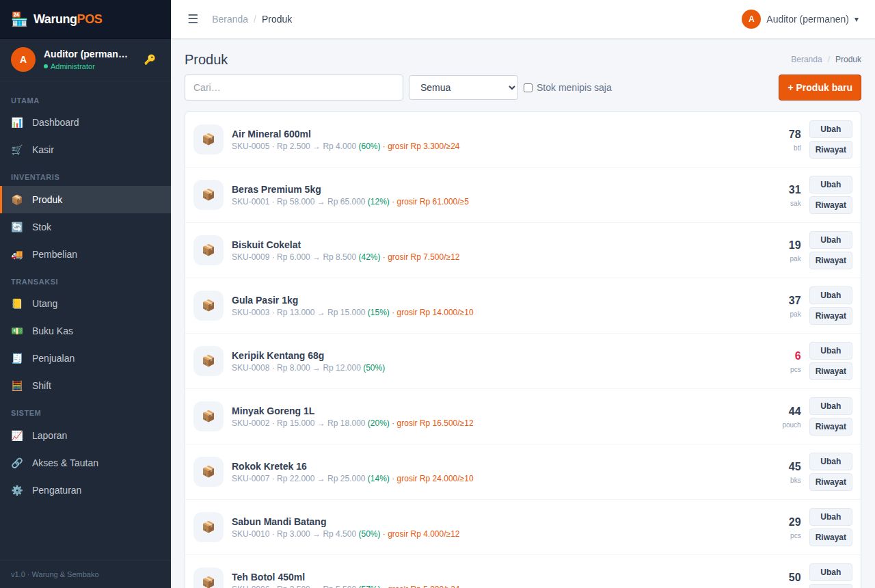Screen dimensions: 875x588
Task: Focus the Cari search input field
Action: tap(294, 88)
